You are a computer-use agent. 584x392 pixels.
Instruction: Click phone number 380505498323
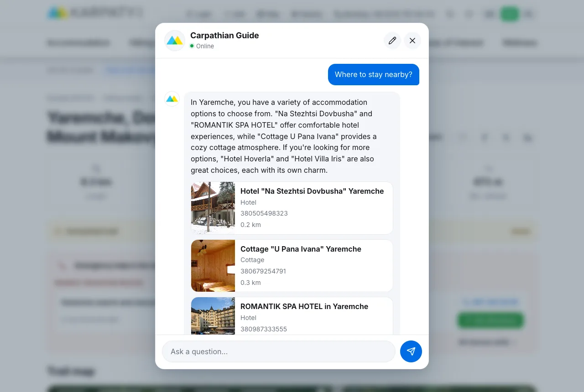[264, 213]
